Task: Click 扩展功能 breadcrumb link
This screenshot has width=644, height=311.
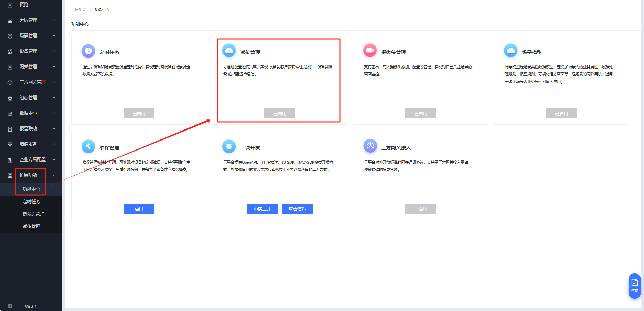Action: pyautogui.click(x=79, y=10)
